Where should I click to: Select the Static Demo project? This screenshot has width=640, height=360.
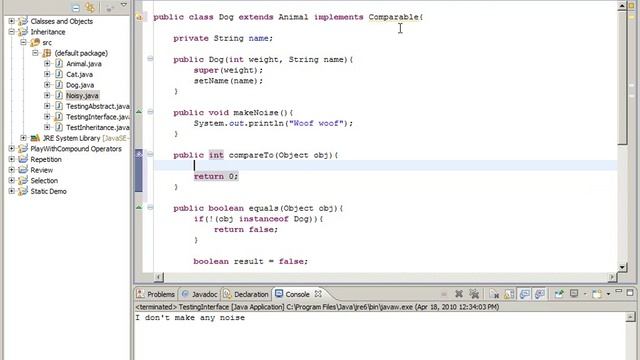coord(48,191)
